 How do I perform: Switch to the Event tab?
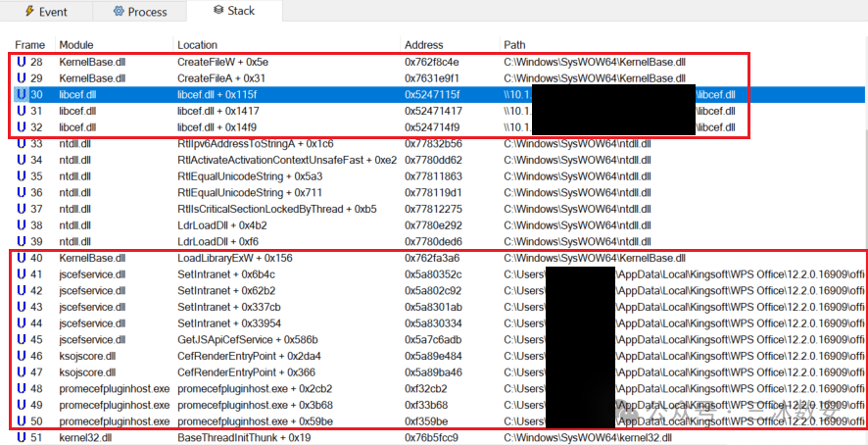point(46,11)
